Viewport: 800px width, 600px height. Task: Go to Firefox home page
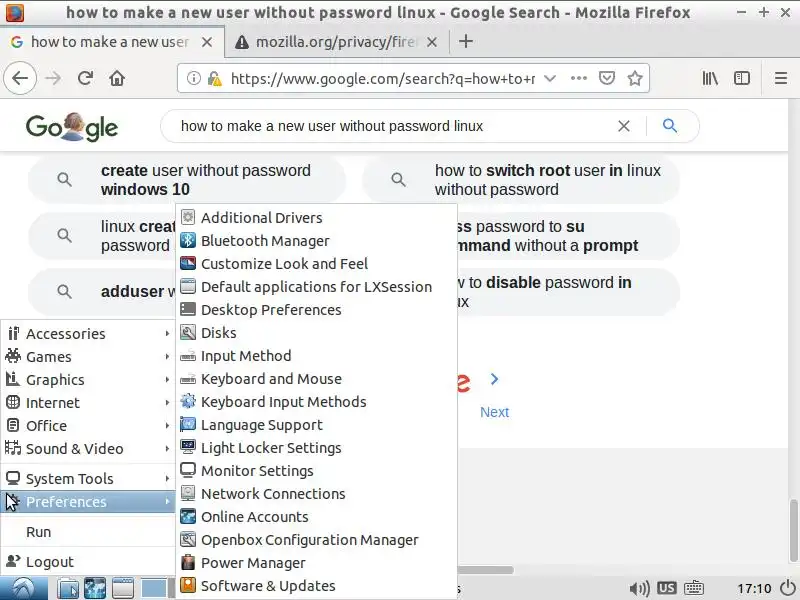[117, 78]
